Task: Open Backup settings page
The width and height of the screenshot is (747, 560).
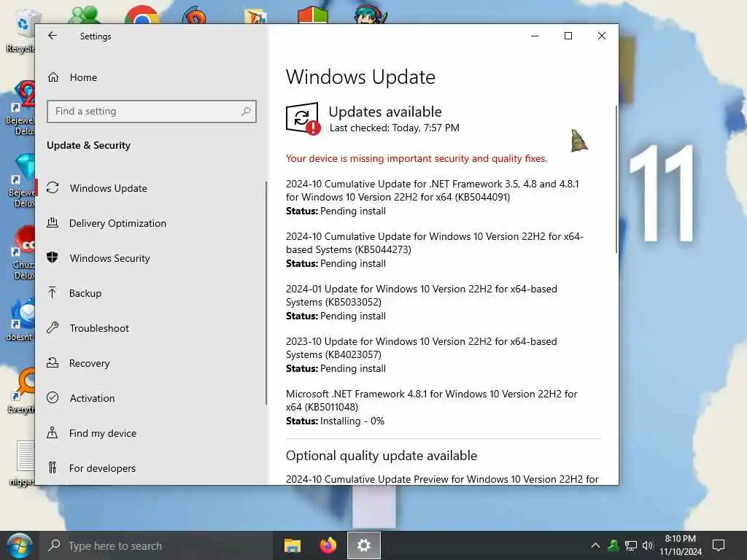Action: [x=85, y=293]
